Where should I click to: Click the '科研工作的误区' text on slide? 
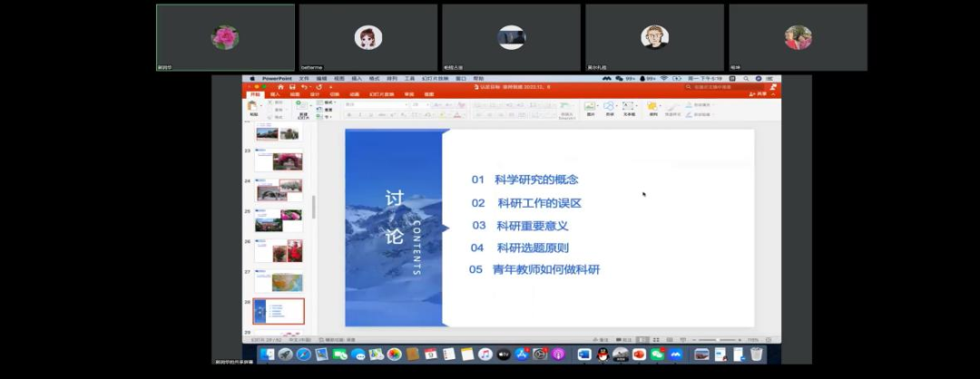pyautogui.click(x=540, y=203)
